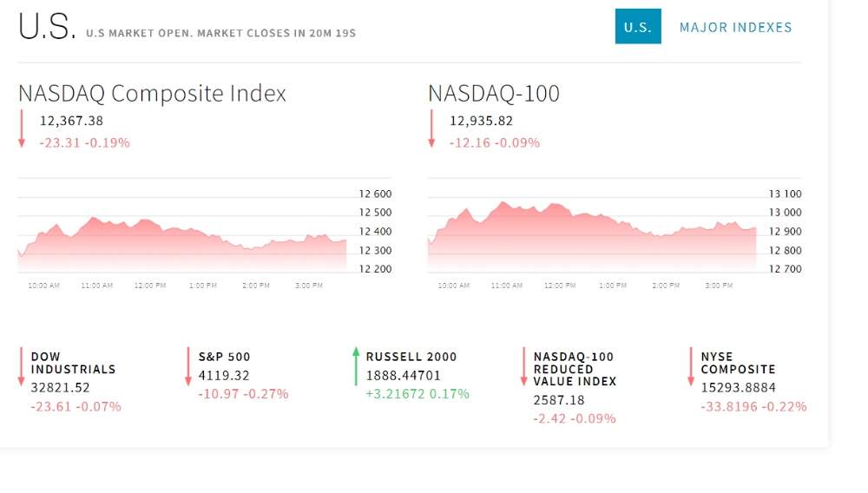Open the Russell 2000 index link

(x=411, y=357)
